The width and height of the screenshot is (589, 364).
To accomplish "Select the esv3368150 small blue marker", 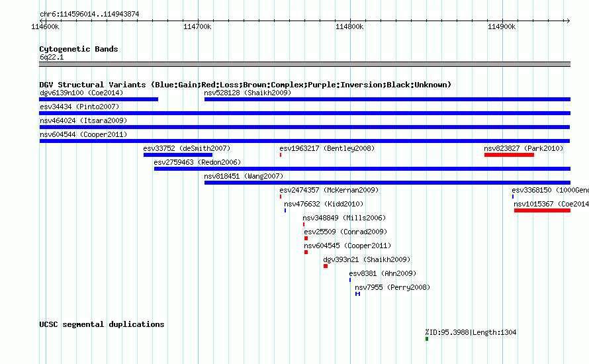I will [513, 197].
